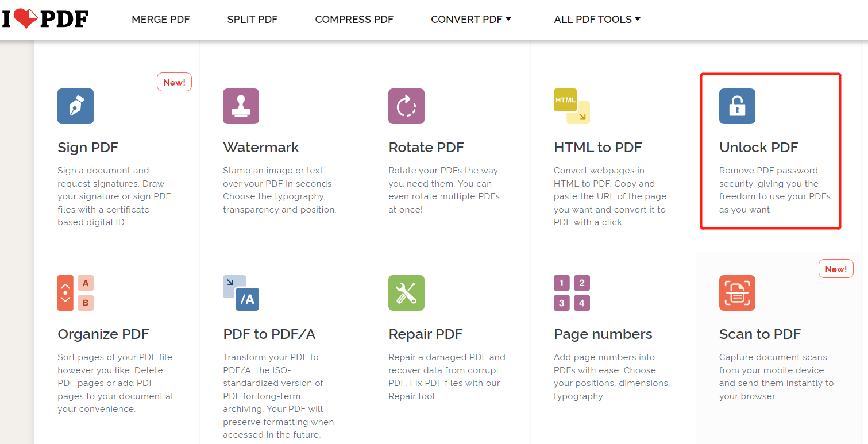Click the New! badge on Scan to PDF

point(836,269)
